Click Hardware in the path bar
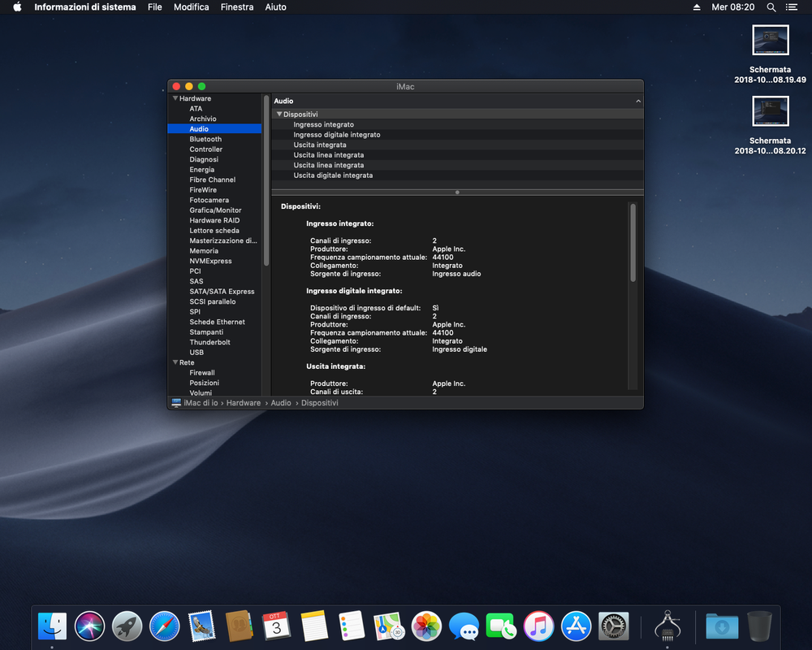This screenshot has height=650, width=812. [244, 403]
